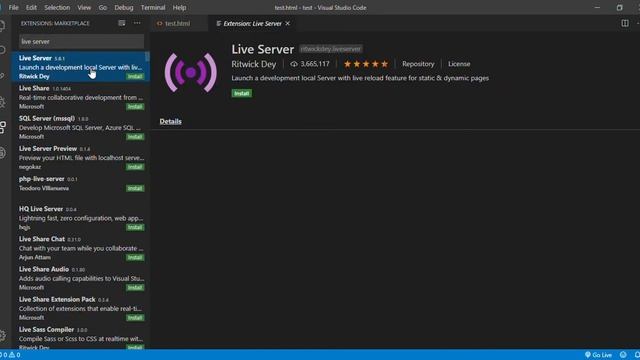Open the Repository link
The height and width of the screenshot is (360, 640).
pyautogui.click(x=418, y=64)
